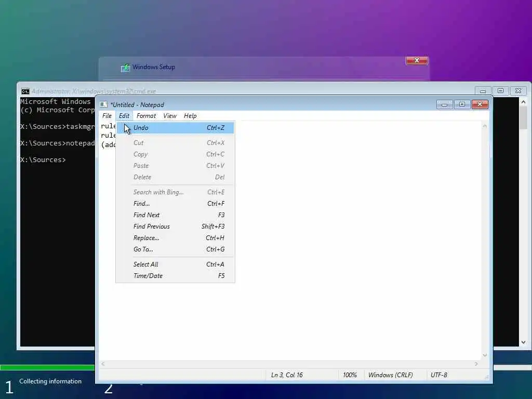Click the Notepad resize grip corner
The image size is (532, 399).
[486, 377]
